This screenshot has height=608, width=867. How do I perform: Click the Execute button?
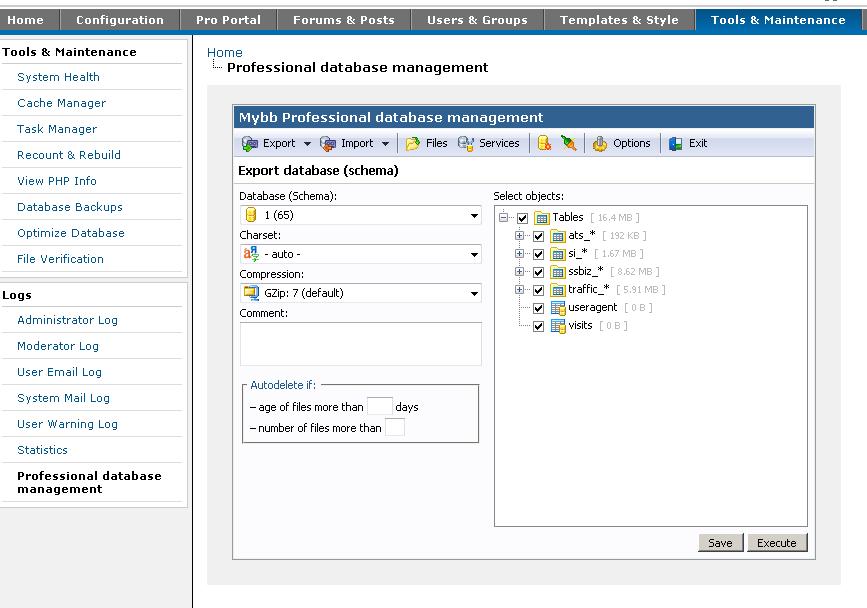(x=776, y=543)
